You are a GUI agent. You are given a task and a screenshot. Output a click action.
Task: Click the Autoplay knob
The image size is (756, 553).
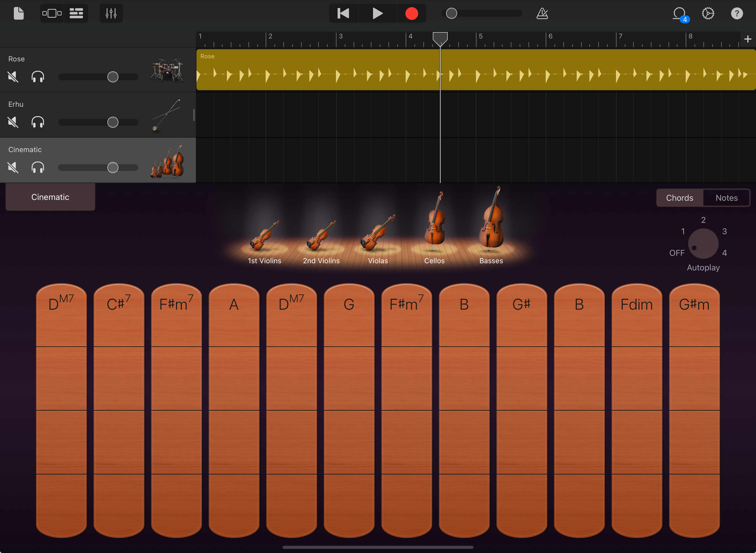(703, 244)
